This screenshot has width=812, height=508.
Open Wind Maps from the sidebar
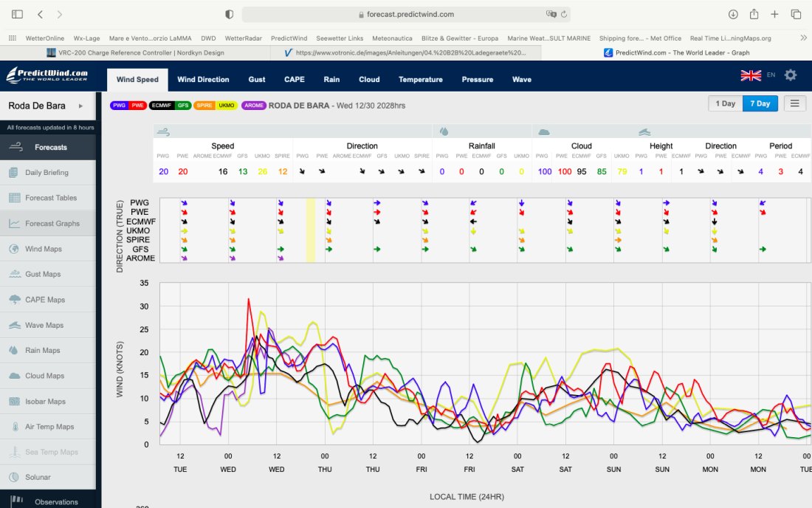[44, 249]
